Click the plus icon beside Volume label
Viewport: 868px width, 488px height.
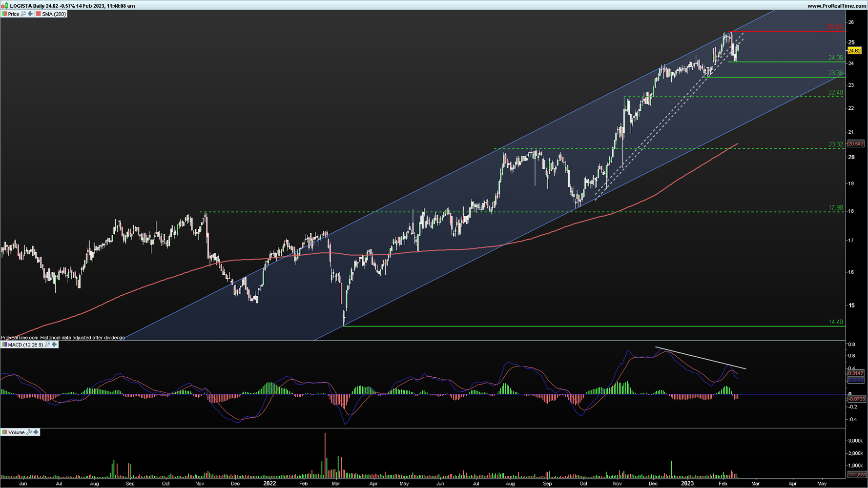pos(36,432)
